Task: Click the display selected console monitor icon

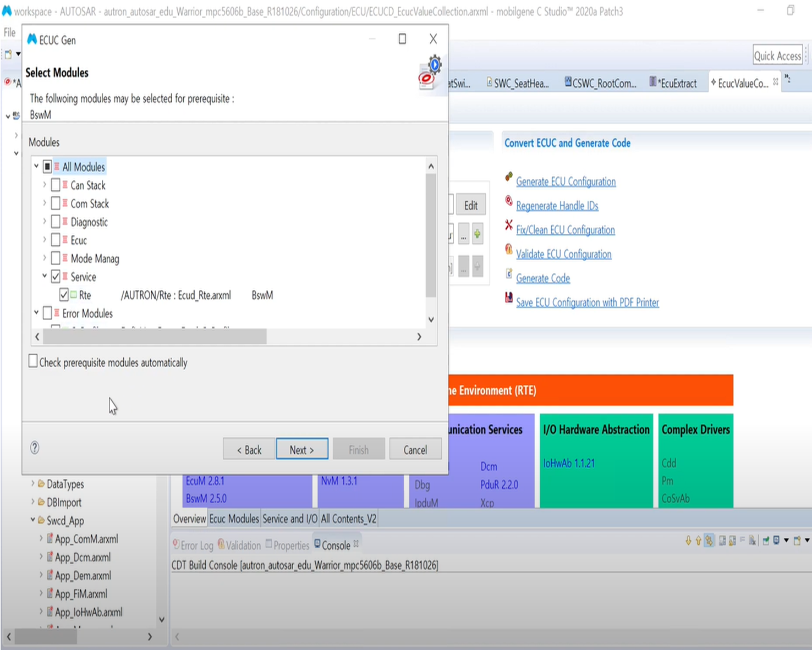Action: (776, 541)
